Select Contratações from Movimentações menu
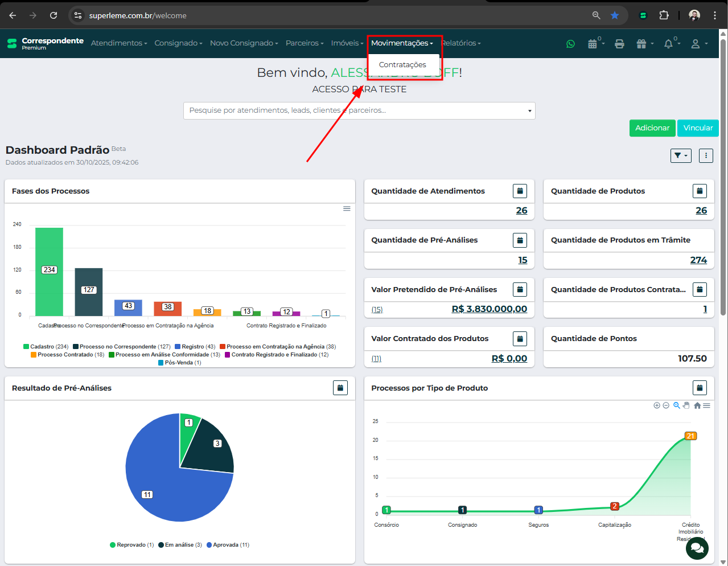728x566 pixels. pyautogui.click(x=402, y=65)
